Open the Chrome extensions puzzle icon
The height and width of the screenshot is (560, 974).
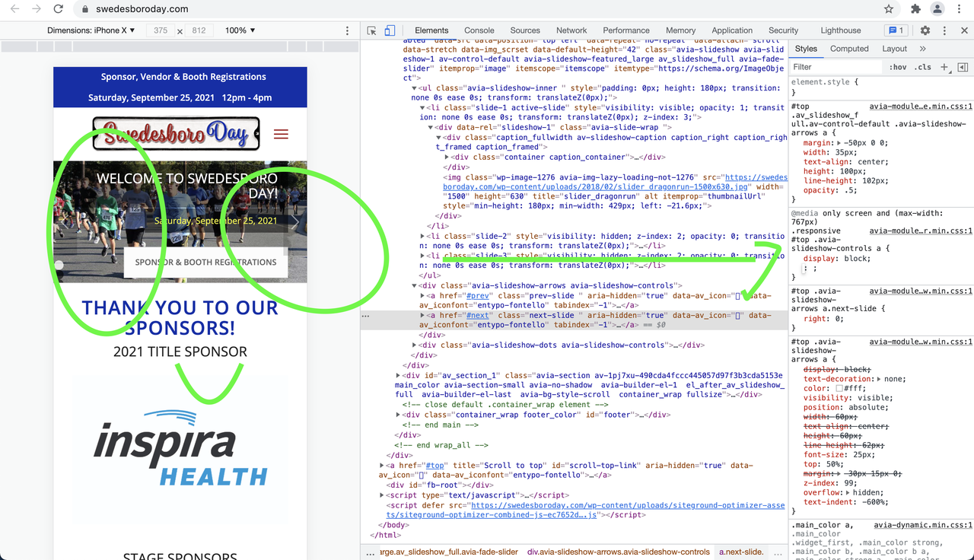pos(915,9)
